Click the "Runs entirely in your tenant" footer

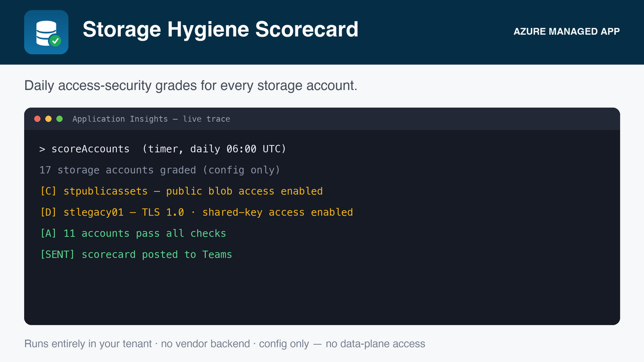(225, 344)
